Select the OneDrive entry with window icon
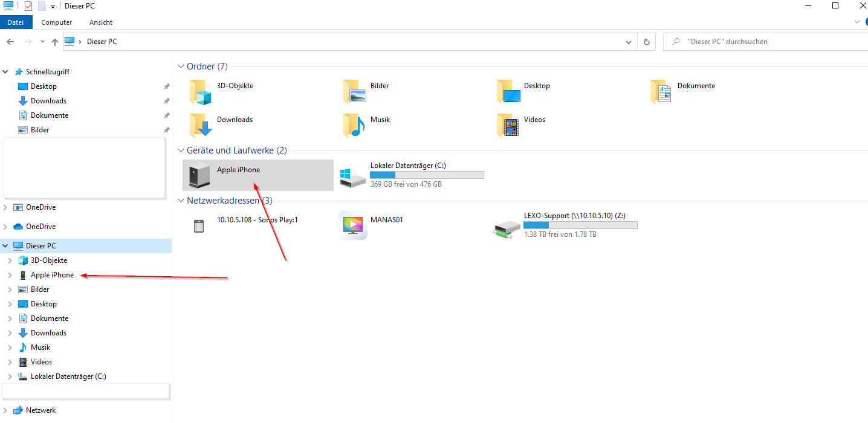This screenshot has width=868, height=423. (x=40, y=207)
